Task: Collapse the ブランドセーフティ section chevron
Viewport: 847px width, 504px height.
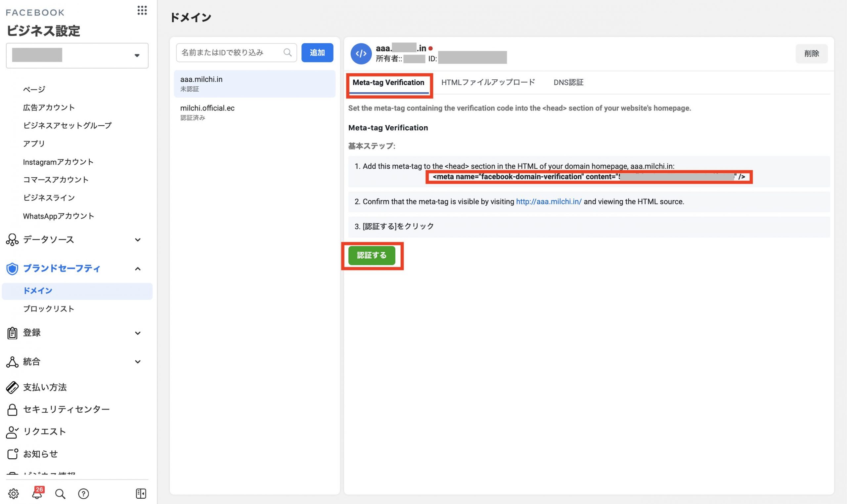Action: (x=138, y=269)
